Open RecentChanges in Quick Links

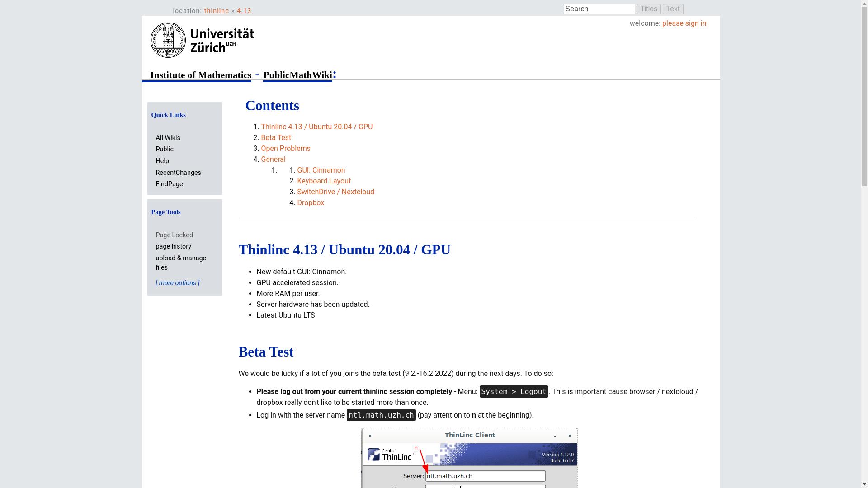pyautogui.click(x=178, y=173)
